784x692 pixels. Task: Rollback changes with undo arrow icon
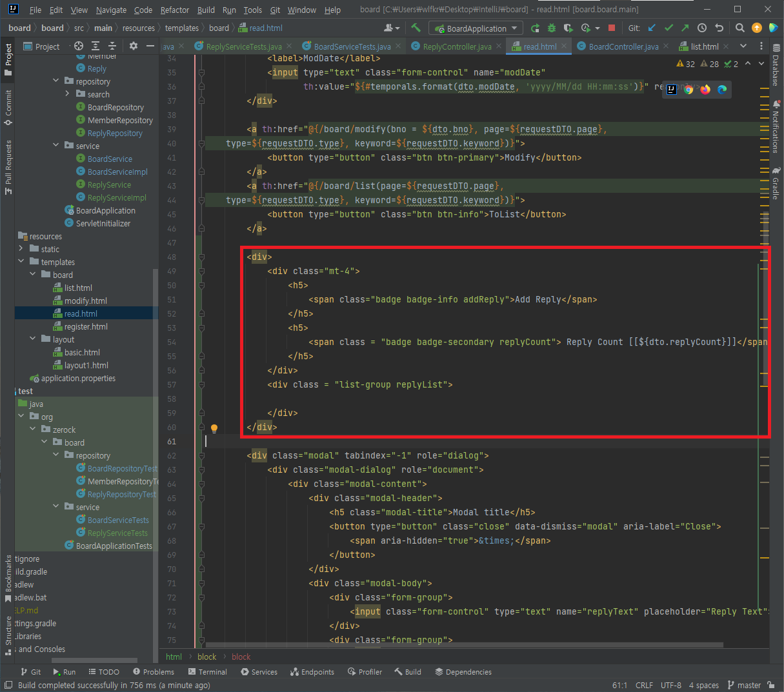719,28
